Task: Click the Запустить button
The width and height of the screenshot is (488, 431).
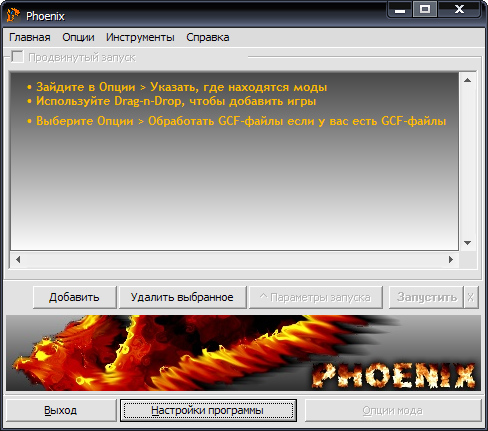Action: pyautogui.click(x=427, y=297)
